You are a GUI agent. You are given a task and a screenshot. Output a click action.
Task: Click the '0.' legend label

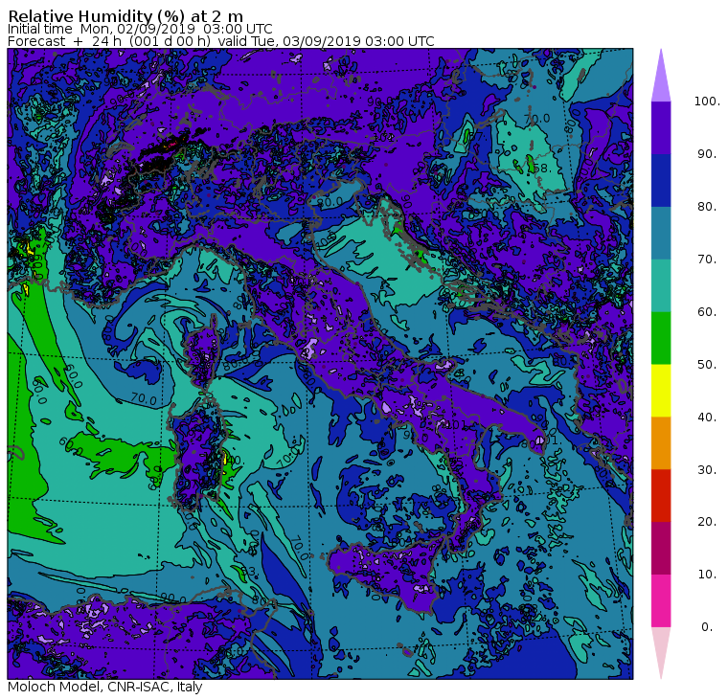(x=707, y=627)
